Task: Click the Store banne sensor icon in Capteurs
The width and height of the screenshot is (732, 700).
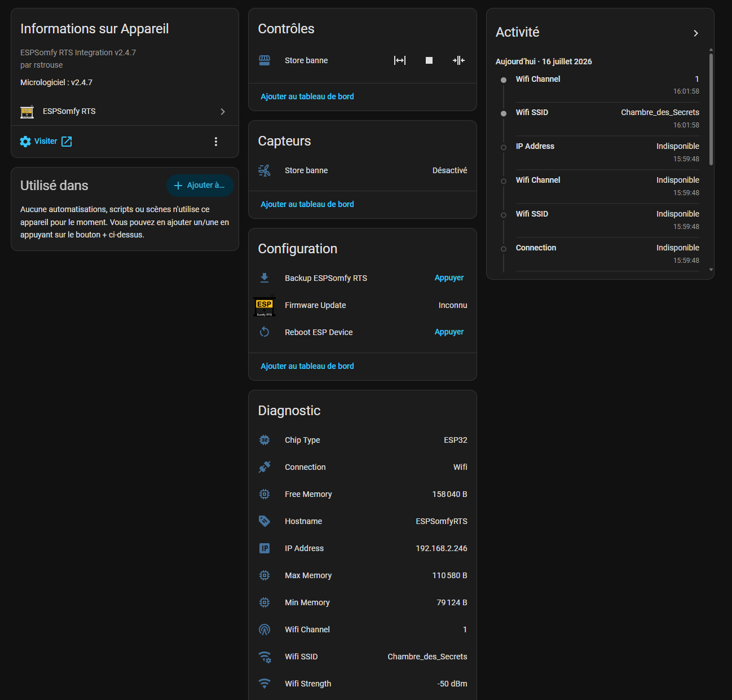Action: click(264, 170)
